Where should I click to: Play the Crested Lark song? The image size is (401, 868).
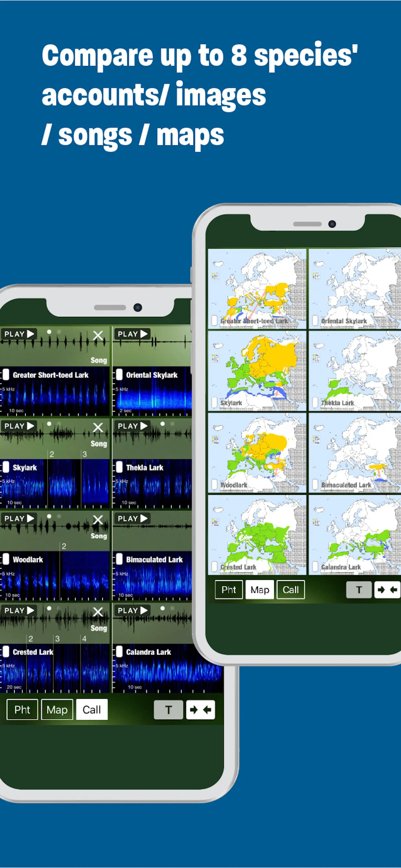[19, 610]
